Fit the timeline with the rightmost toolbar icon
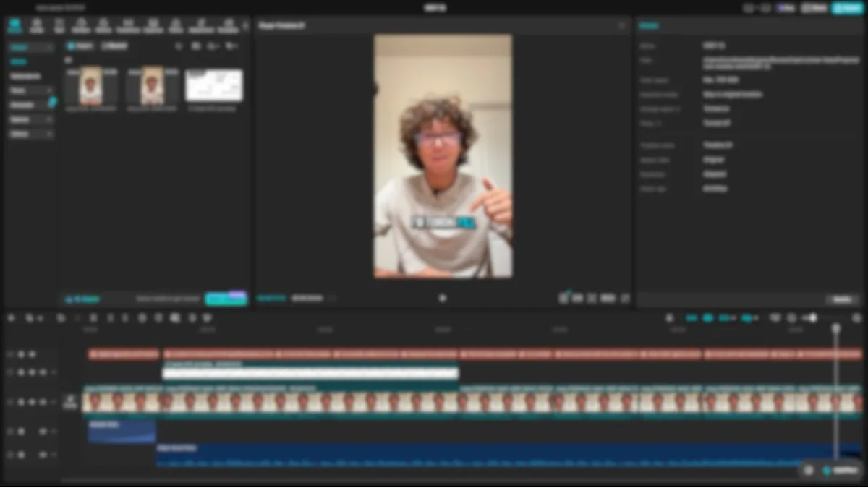This screenshot has height=488, width=868. point(857,318)
